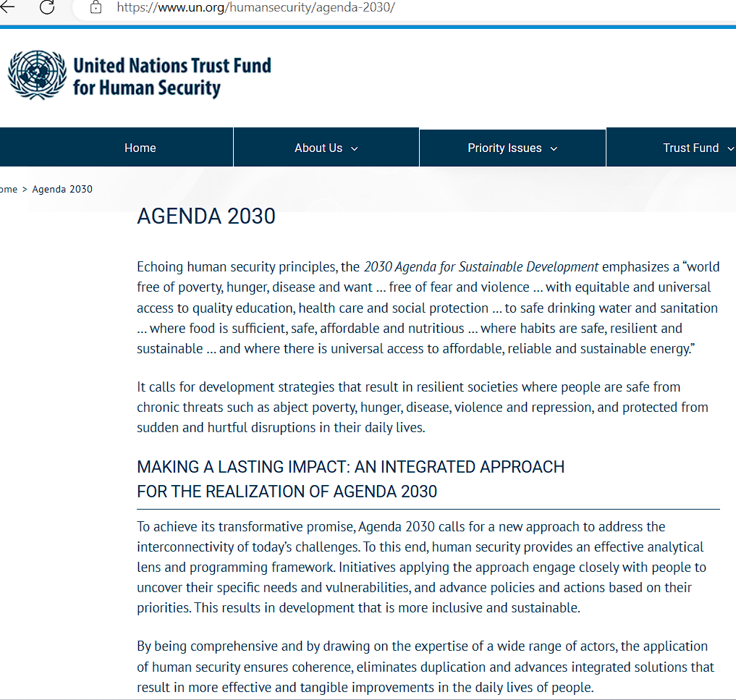Expand the About Us chevron
The width and height of the screenshot is (736, 700).
pyautogui.click(x=355, y=149)
